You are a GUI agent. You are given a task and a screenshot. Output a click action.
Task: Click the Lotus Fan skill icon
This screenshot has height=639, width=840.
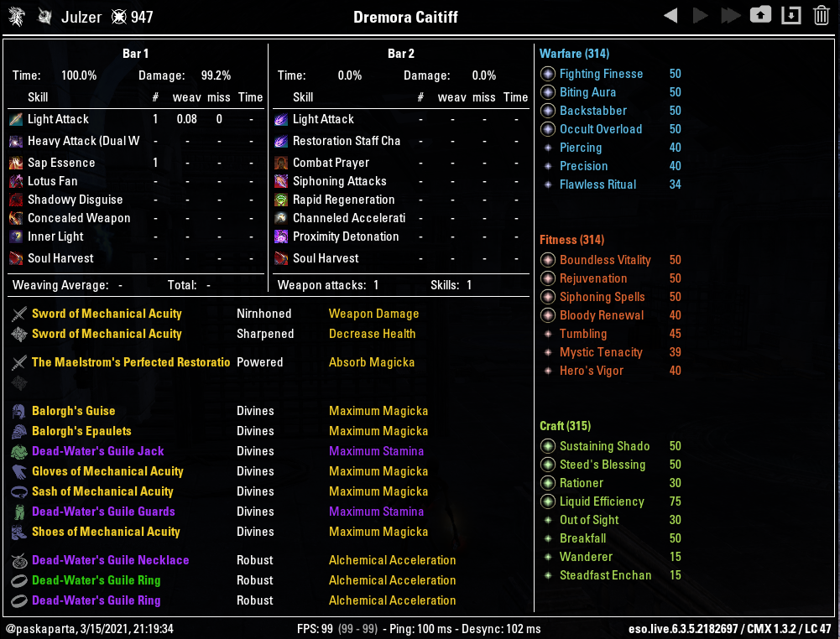pyautogui.click(x=16, y=181)
